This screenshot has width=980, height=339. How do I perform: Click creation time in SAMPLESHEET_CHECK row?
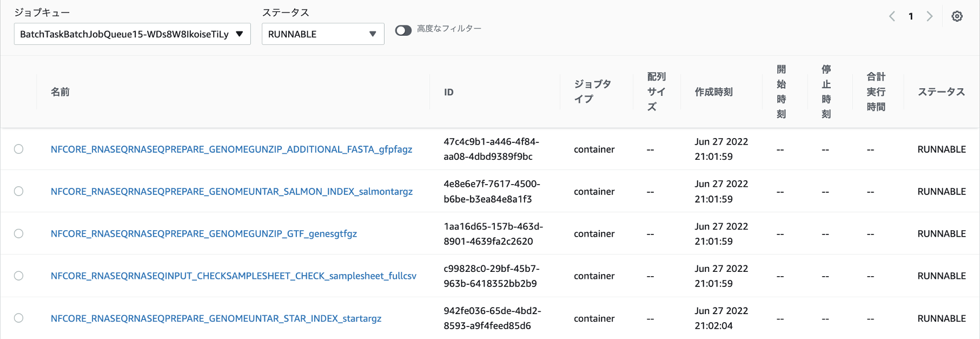[721, 276]
